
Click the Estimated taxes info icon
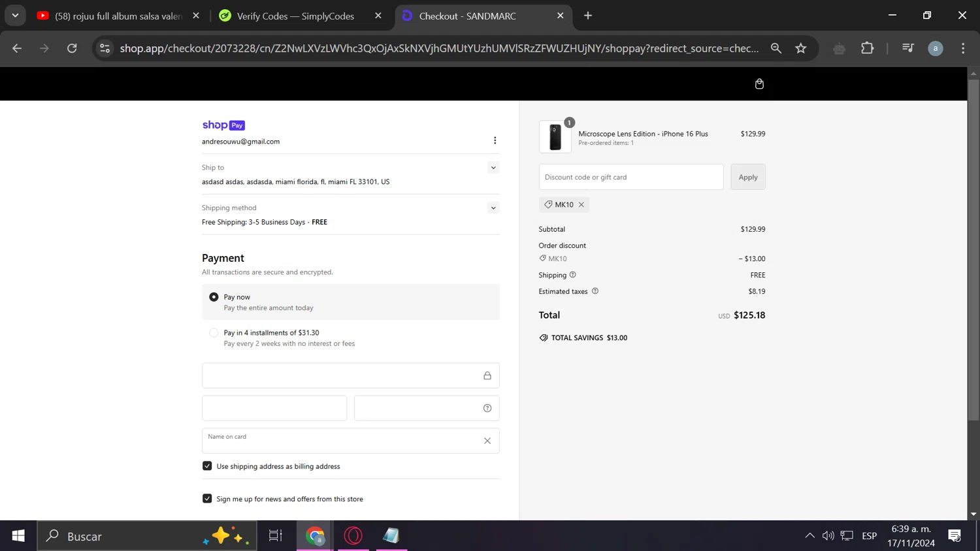click(x=595, y=291)
